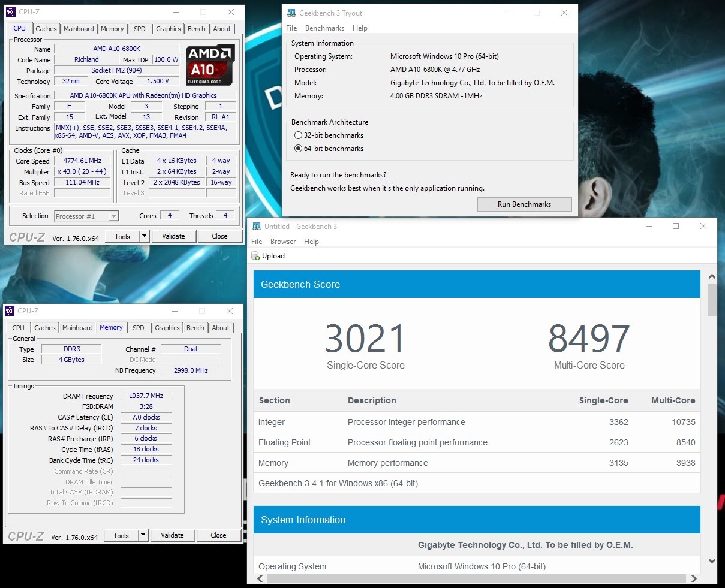Image resolution: width=725 pixels, height=588 pixels.
Task: Click the CPU-Z app icon in the Memory window title bar
Action: click(10, 311)
